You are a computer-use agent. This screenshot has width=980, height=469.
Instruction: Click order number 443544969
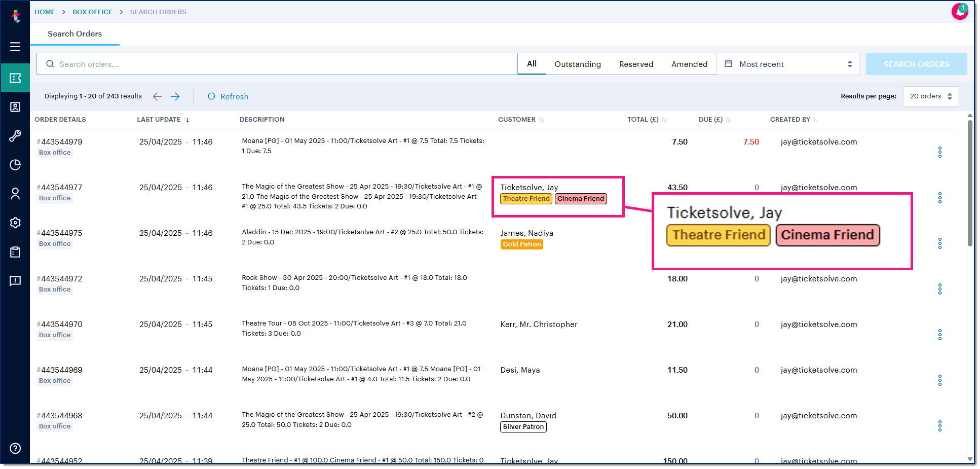(60, 370)
